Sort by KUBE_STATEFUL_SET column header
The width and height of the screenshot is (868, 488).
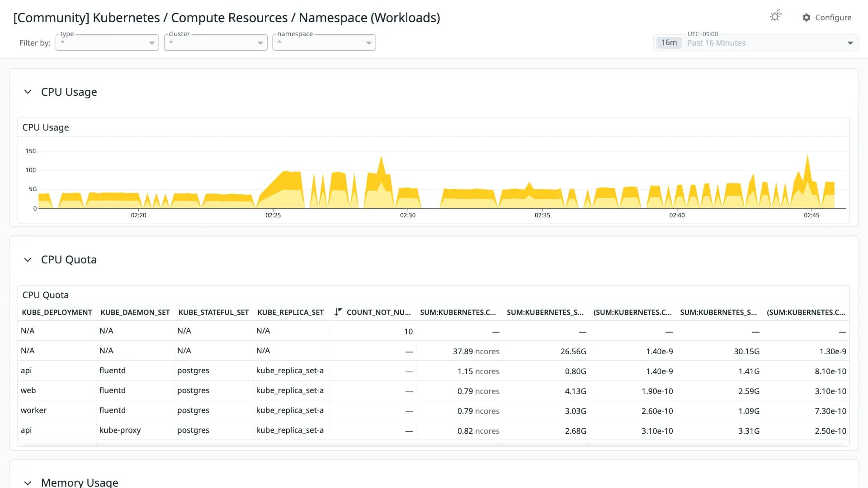coord(213,312)
